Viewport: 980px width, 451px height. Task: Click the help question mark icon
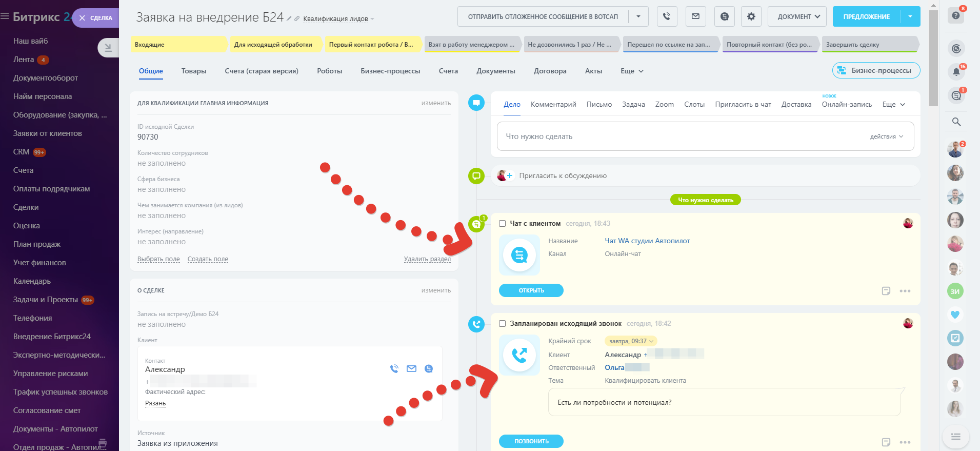[956, 15]
